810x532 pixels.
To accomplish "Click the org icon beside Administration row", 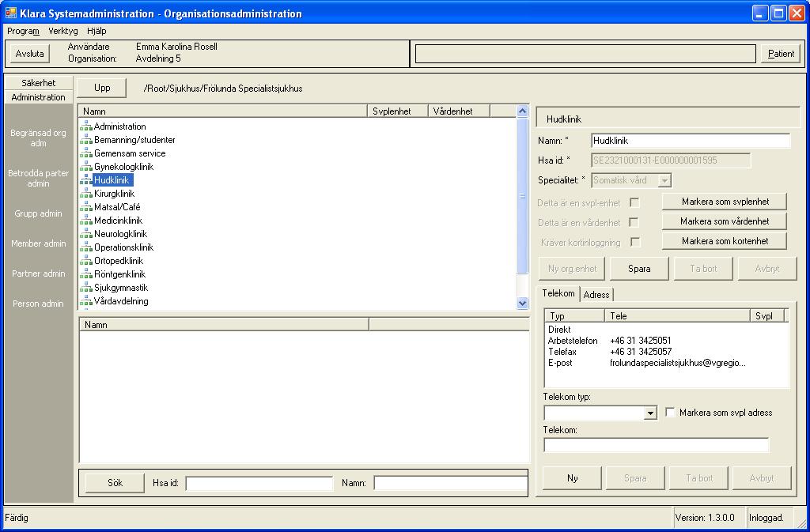I will (85, 126).
